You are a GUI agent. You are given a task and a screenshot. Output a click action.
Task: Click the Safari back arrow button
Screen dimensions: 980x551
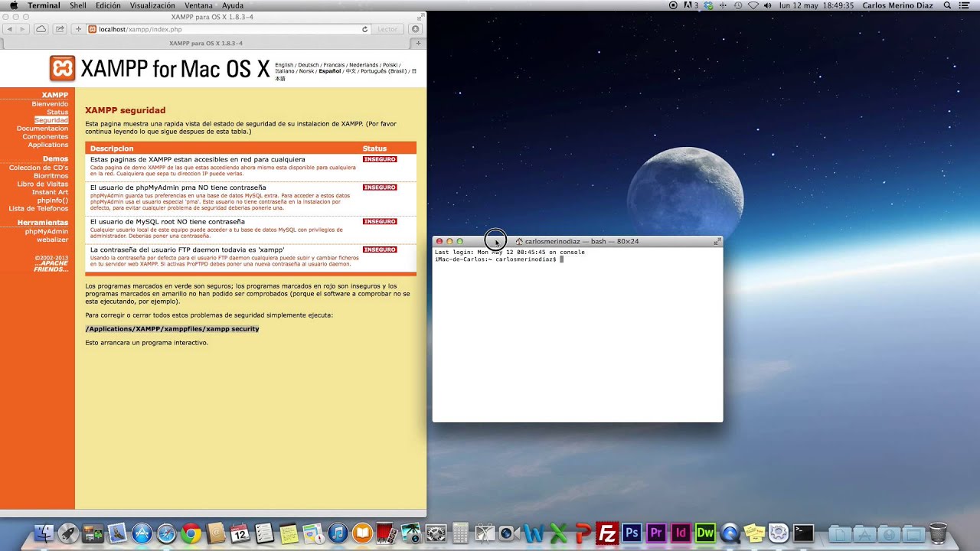tap(10, 29)
